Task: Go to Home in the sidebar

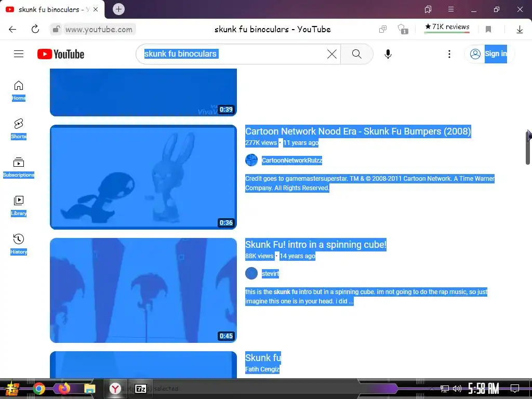Action: tap(19, 90)
